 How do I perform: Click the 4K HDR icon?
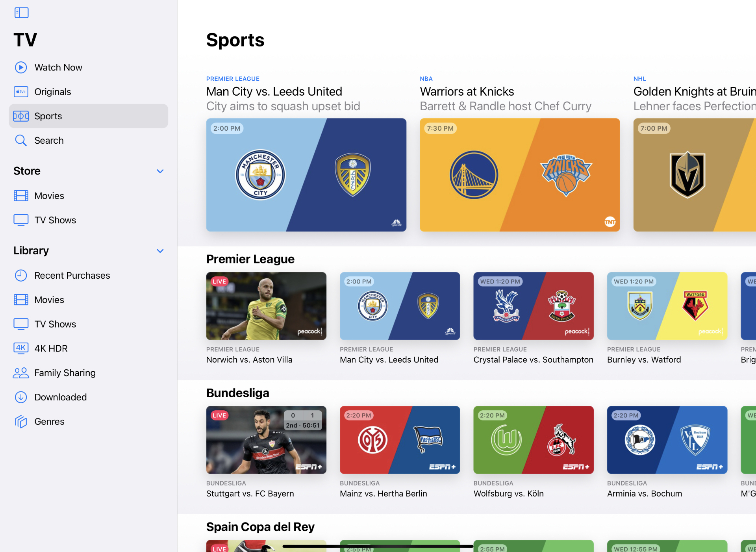pos(21,348)
